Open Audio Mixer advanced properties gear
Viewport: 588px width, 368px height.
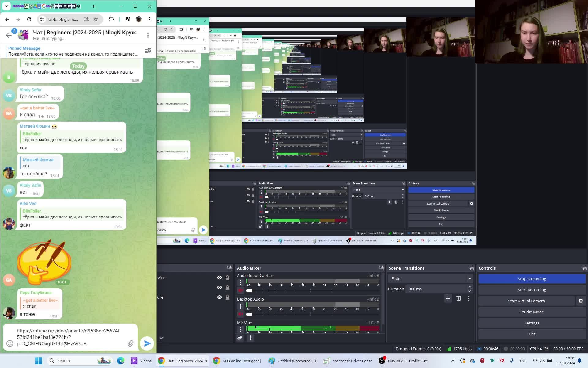[x=240, y=338]
